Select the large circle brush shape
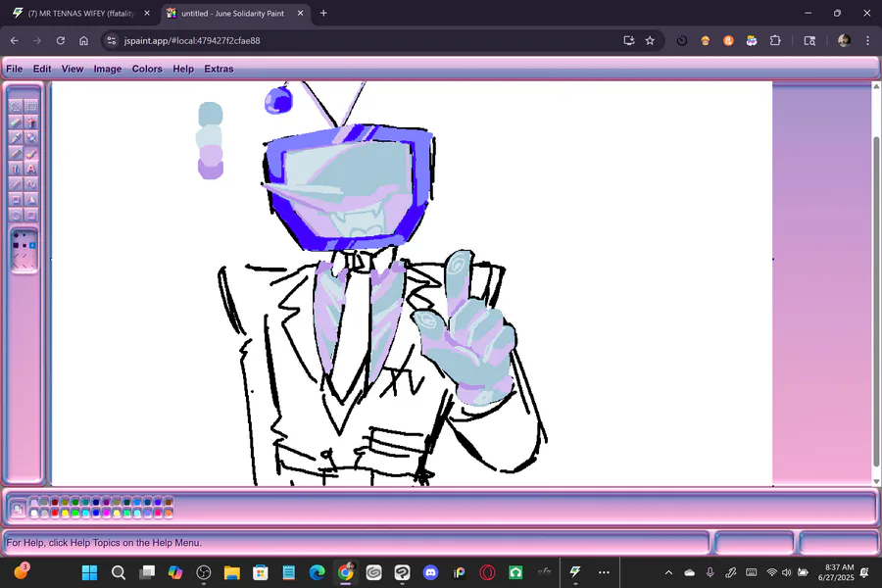 coord(16,235)
